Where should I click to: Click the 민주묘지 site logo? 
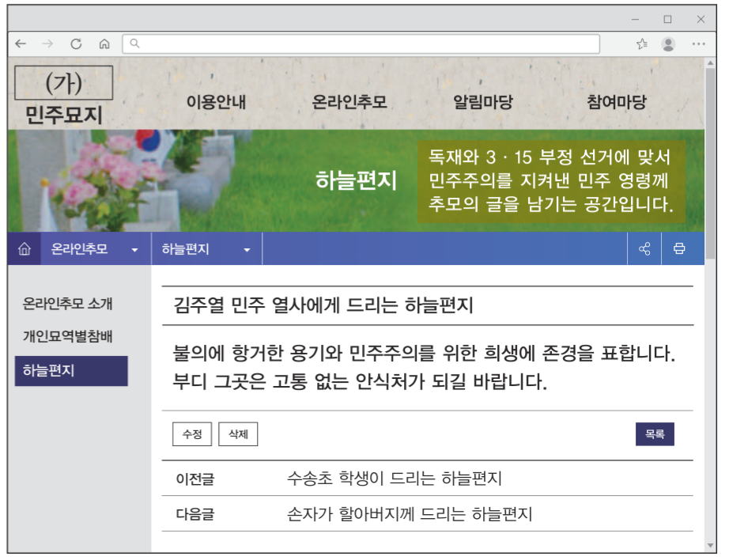point(64,115)
